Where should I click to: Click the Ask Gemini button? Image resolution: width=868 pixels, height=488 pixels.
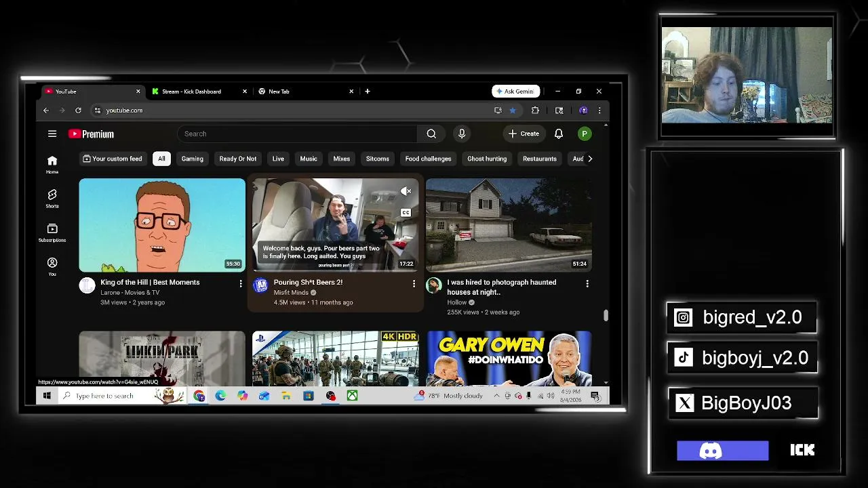(516, 91)
